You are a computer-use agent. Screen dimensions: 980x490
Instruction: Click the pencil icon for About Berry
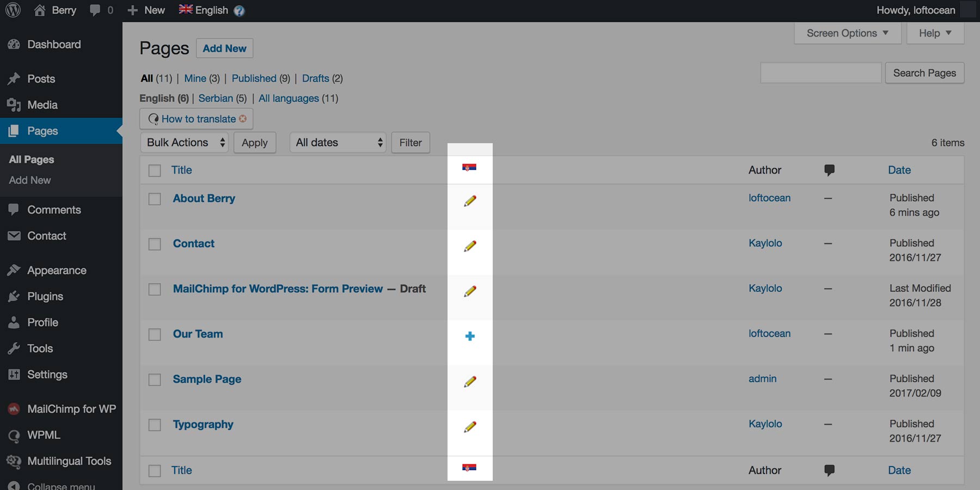(x=470, y=201)
